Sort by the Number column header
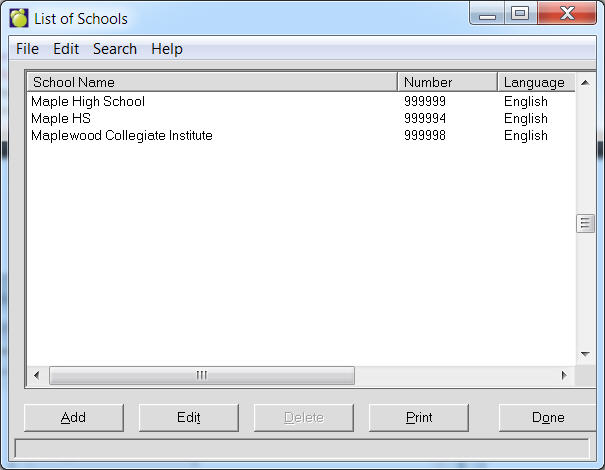605x470 pixels. (447, 82)
